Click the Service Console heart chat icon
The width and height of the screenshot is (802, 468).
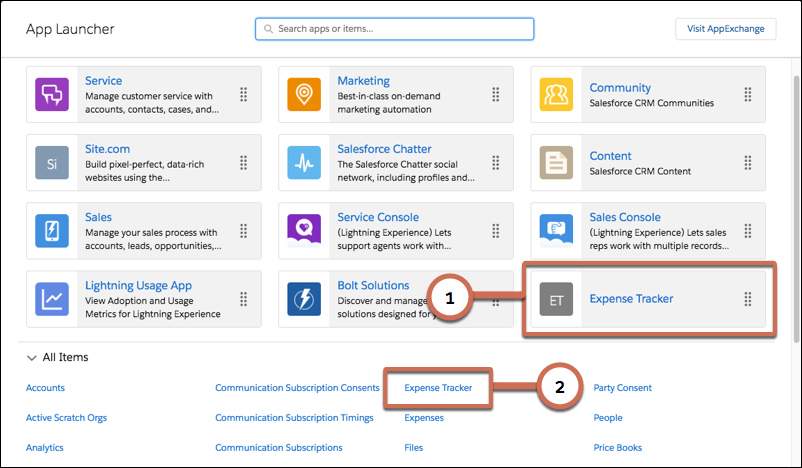304,231
